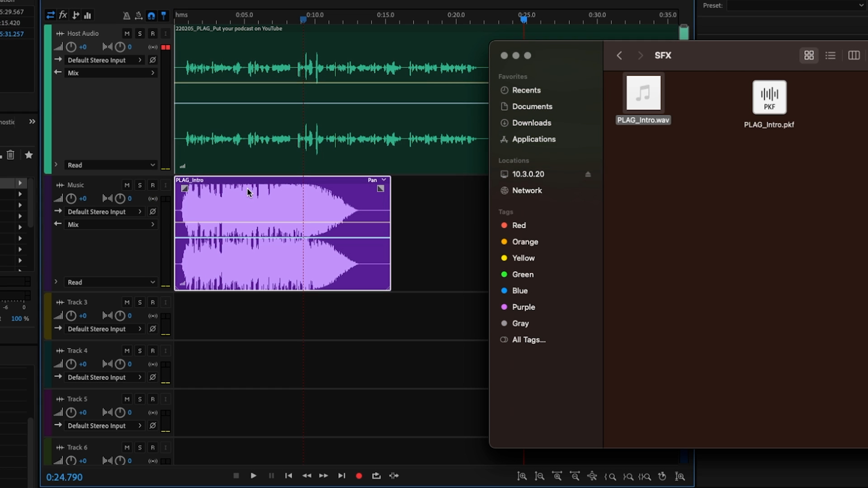Mute the Music track with the M button

[126, 185]
